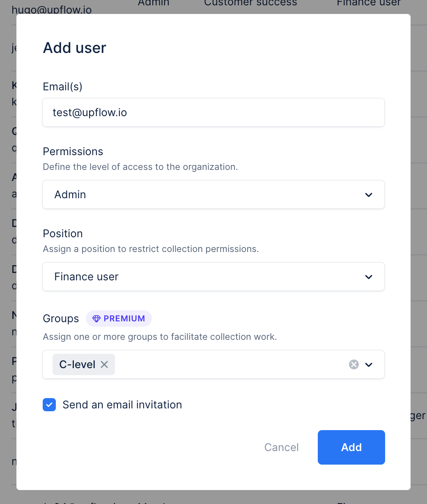Click the 'Send an email invitation' label
This screenshot has height=504, width=427.
pyautogui.click(x=122, y=405)
